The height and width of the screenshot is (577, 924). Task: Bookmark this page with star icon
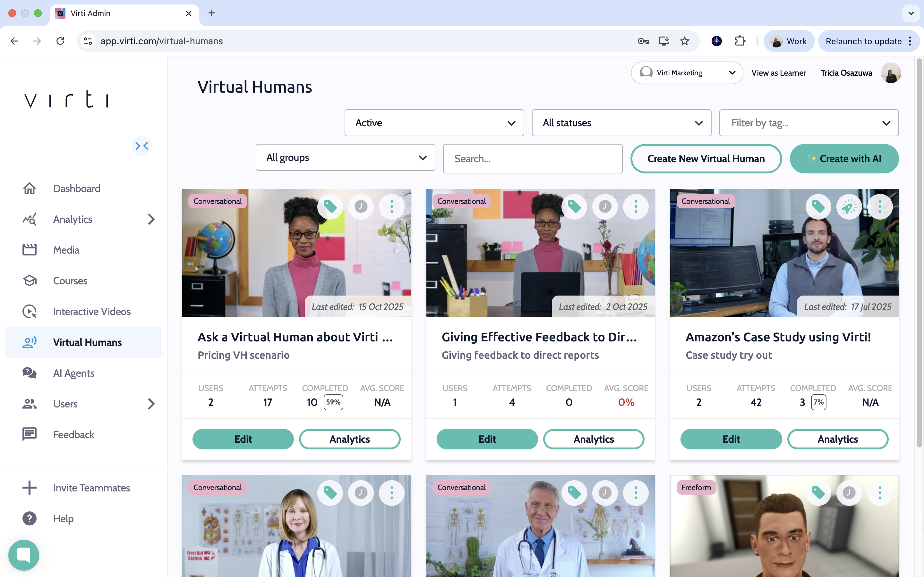click(x=684, y=41)
